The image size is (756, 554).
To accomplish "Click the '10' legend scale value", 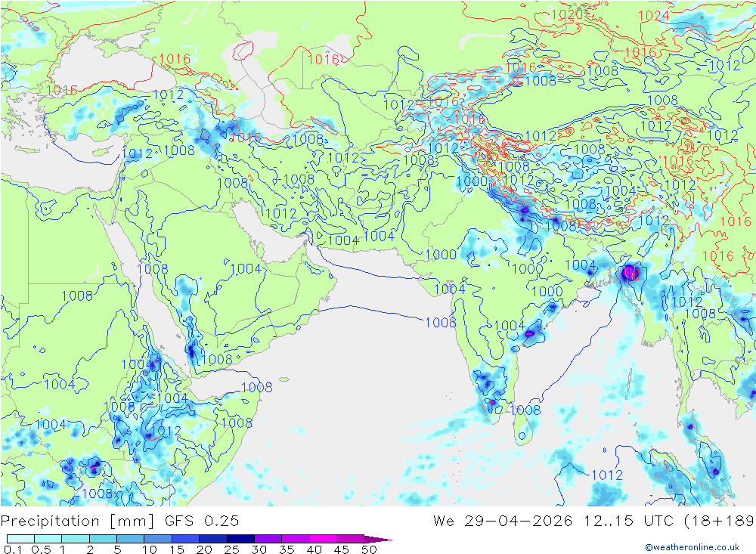I will point(150,549).
